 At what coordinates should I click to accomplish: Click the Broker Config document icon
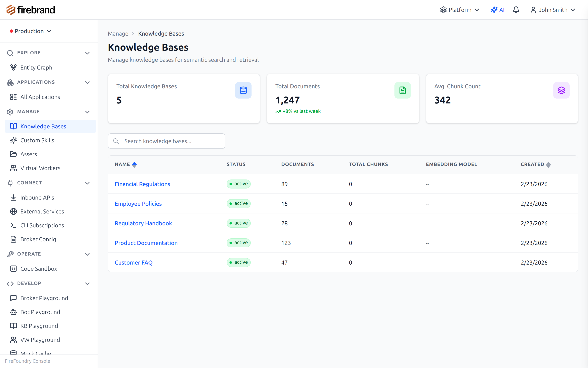point(13,239)
